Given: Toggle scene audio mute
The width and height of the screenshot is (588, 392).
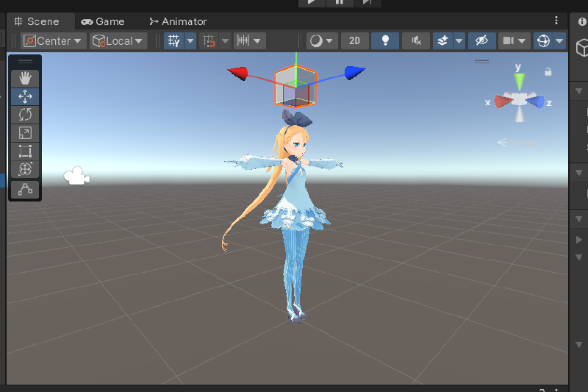Looking at the screenshot, I should click(x=416, y=41).
